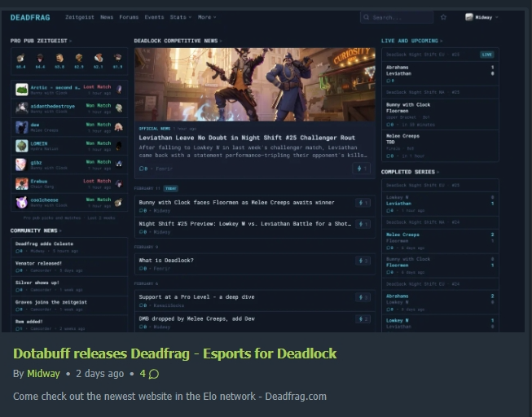This screenshot has width=532, height=417.
Task: Upvote the Night Shift #25 Preview article
Action: tap(363, 224)
